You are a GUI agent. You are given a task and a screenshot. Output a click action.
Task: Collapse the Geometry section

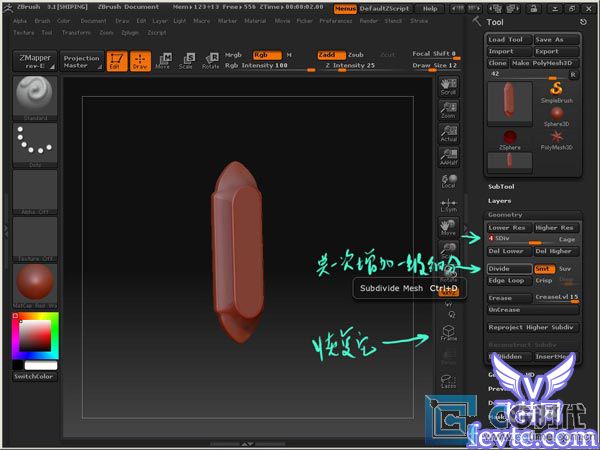[505, 215]
